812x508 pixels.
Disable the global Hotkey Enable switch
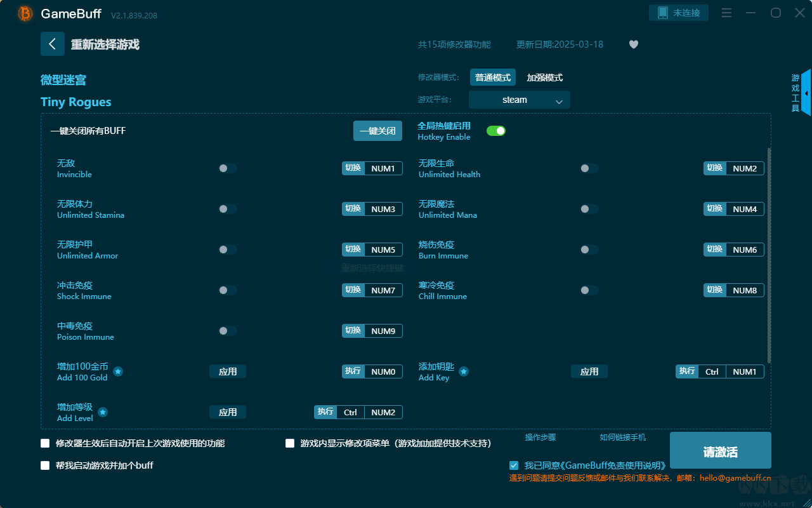point(495,131)
